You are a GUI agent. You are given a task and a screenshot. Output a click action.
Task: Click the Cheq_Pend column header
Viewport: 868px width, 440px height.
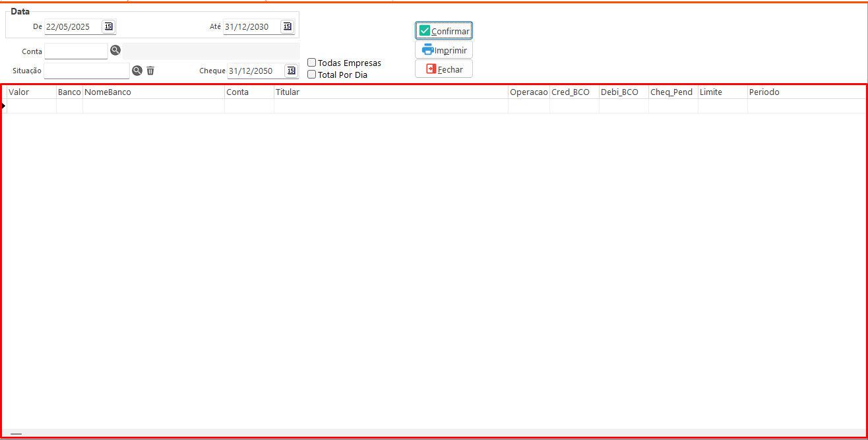click(673, 92)
